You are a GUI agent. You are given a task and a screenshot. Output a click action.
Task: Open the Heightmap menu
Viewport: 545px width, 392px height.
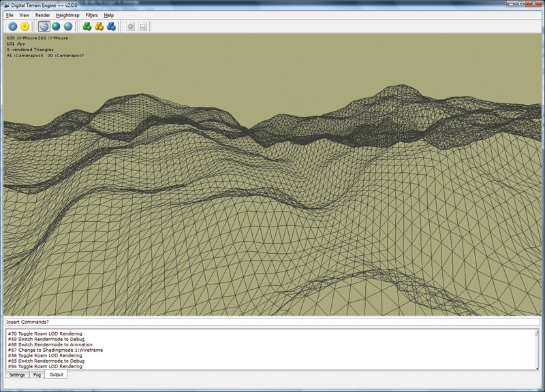pos(67,15)
